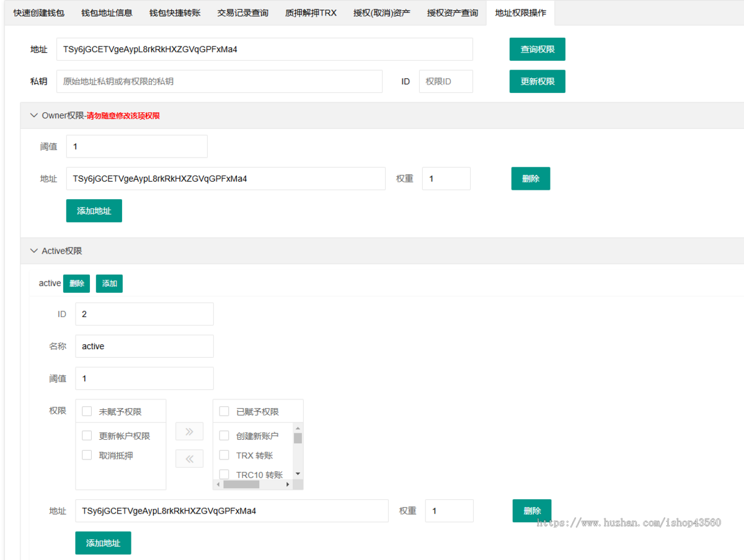Switch to 钱包地址信息 tab

(107, 12)
